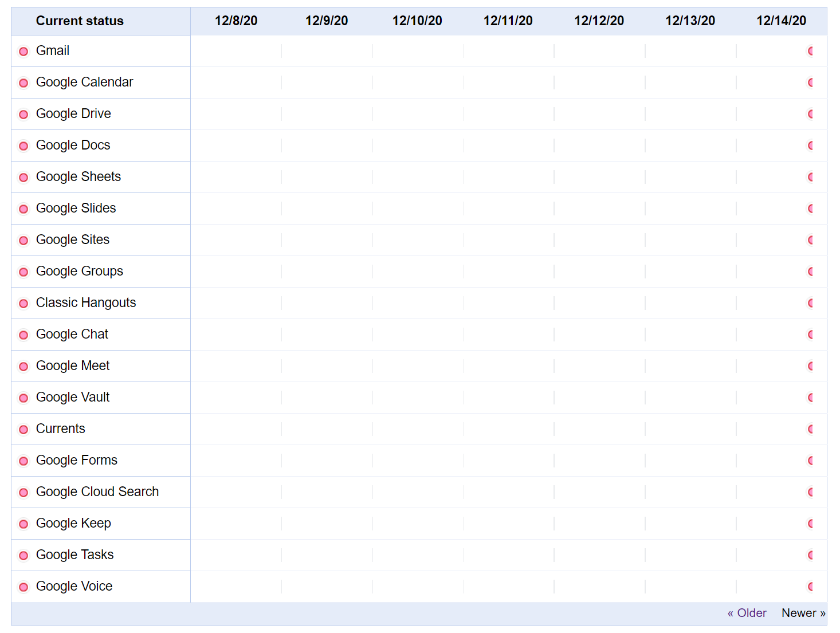840x633 pixels.
Task: Click the Google Calendar status dot
Action: coord(23,83)
